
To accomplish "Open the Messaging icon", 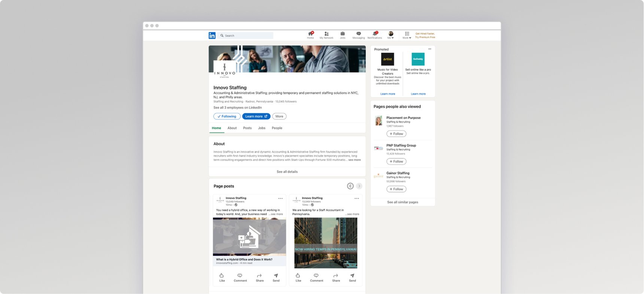I will tap(359, 35).
